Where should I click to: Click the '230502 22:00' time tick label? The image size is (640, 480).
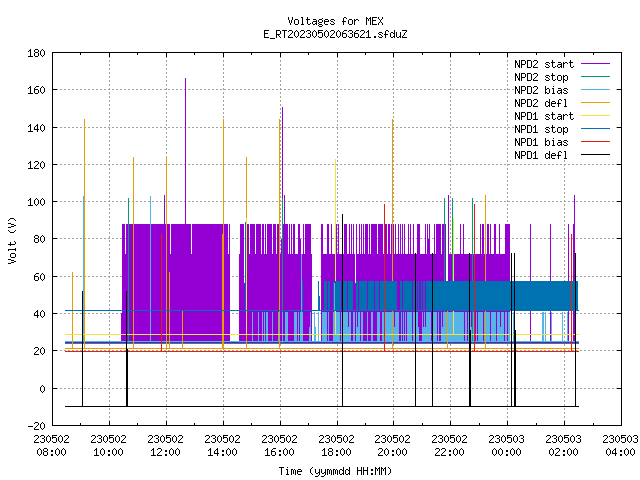[449, 446]
